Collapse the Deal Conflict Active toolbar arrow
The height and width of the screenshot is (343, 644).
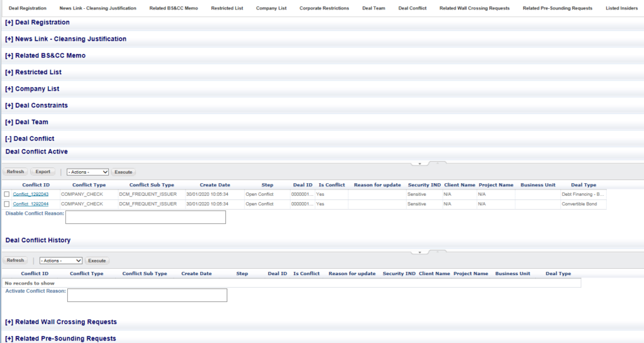tap(419, 164)
